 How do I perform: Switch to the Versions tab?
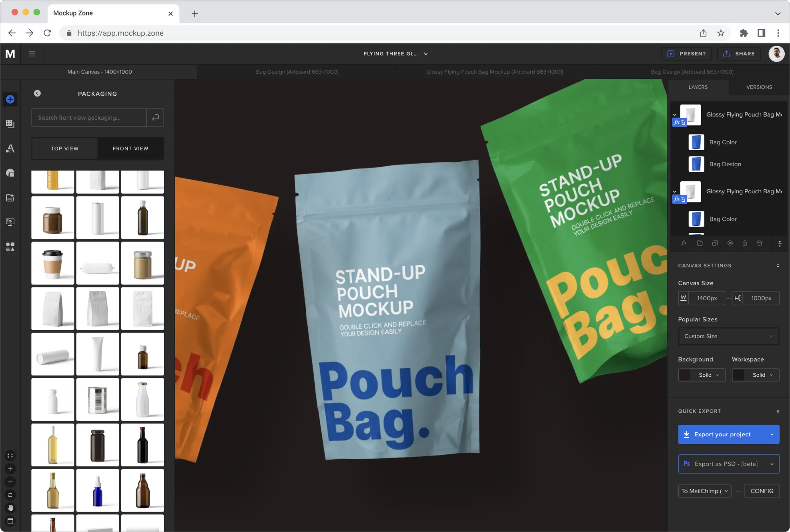click(x=759, y=87)
